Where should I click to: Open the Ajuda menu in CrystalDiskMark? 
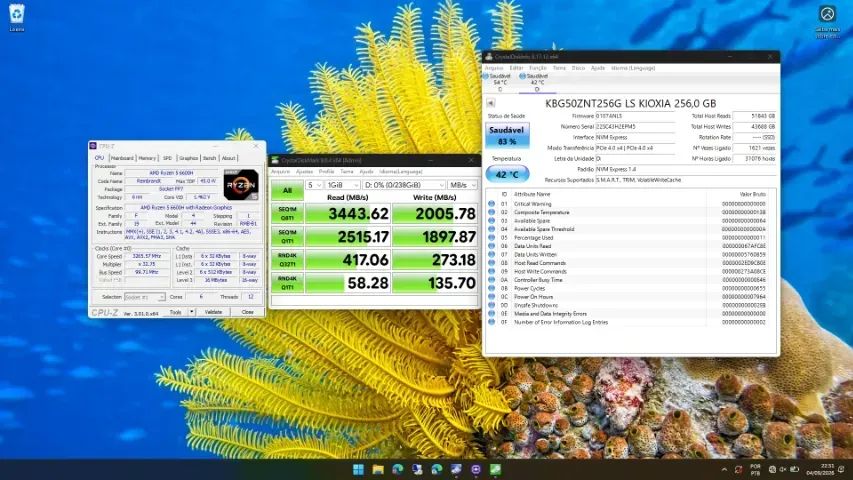click(367, 171)
